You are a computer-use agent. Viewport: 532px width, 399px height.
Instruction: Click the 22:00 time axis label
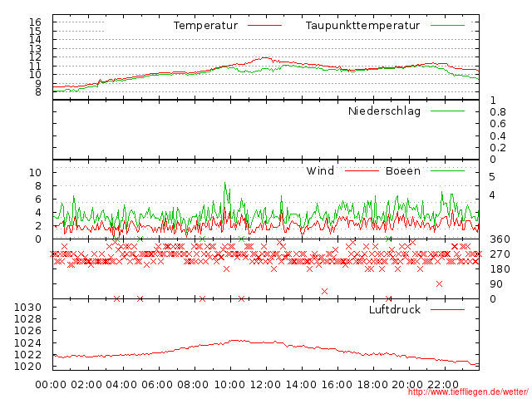tap(443, 384)
